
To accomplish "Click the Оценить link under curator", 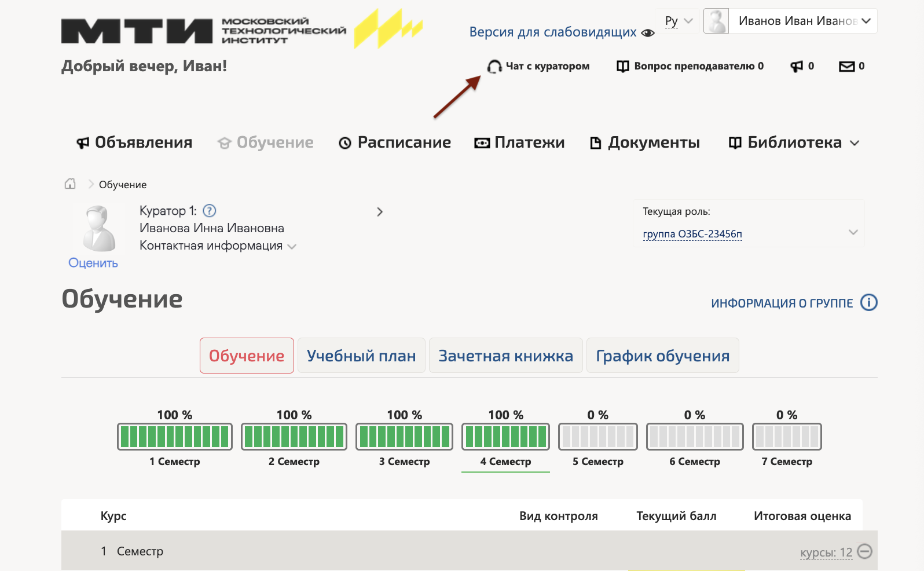I will (x=93, y=263).
